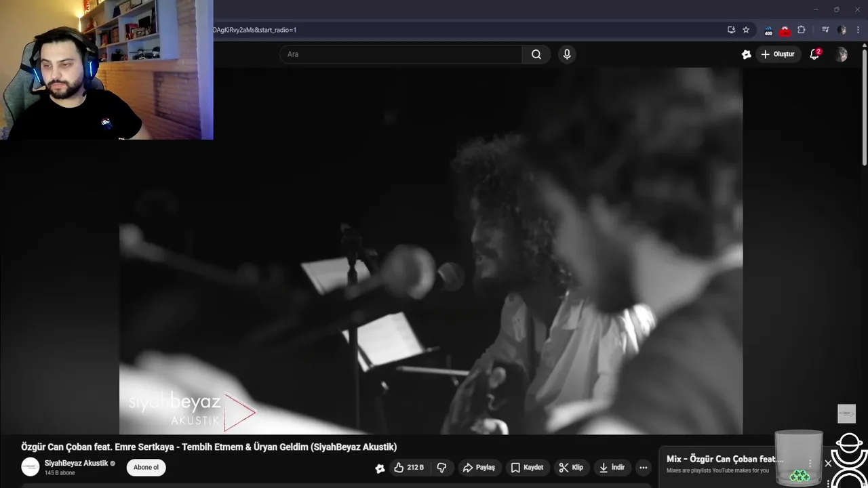Install app icon in address bar
Image resolution: width=868 pixels, height=488 pixels.
click(731, 30)
